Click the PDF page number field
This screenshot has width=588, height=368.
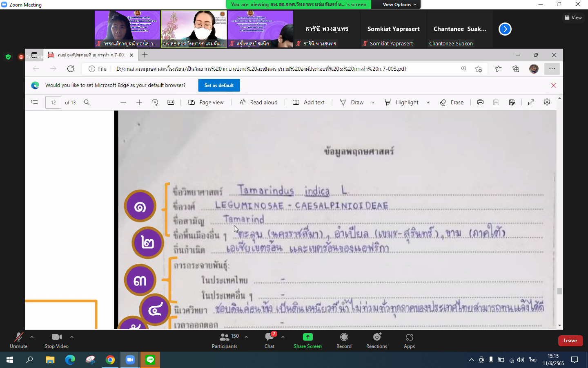pos(53,103)
